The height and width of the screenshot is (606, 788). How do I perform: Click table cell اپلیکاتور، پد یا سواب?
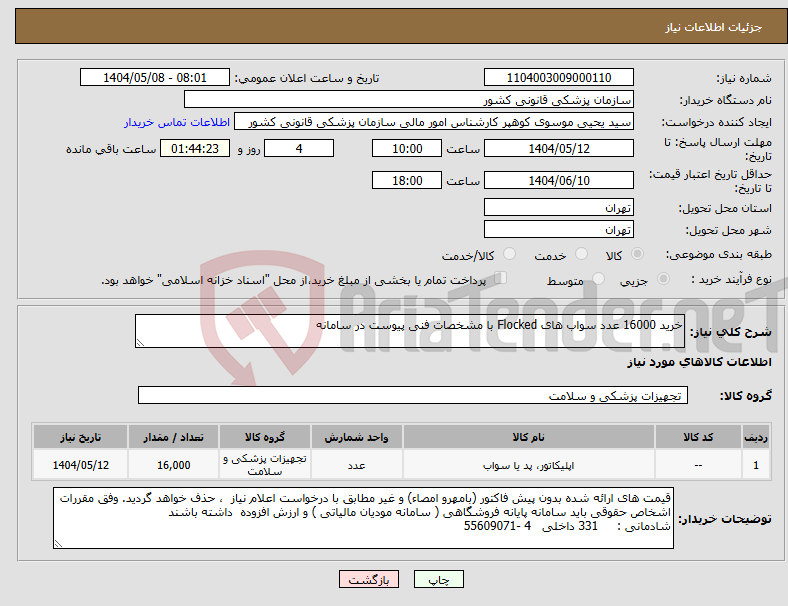click(x=529, y=465)
